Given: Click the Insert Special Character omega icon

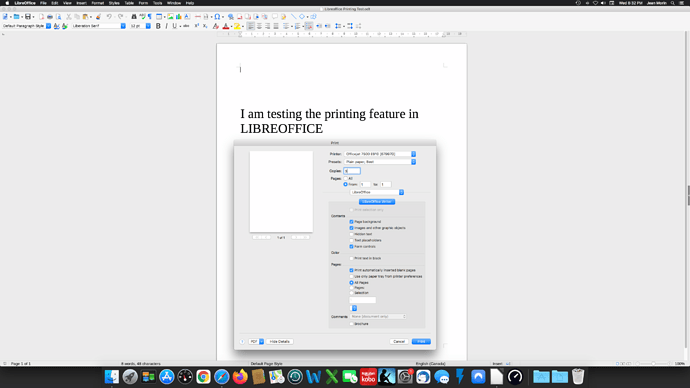Looking at the screenshot, I should pyautogui.click(x=217, y=17).
